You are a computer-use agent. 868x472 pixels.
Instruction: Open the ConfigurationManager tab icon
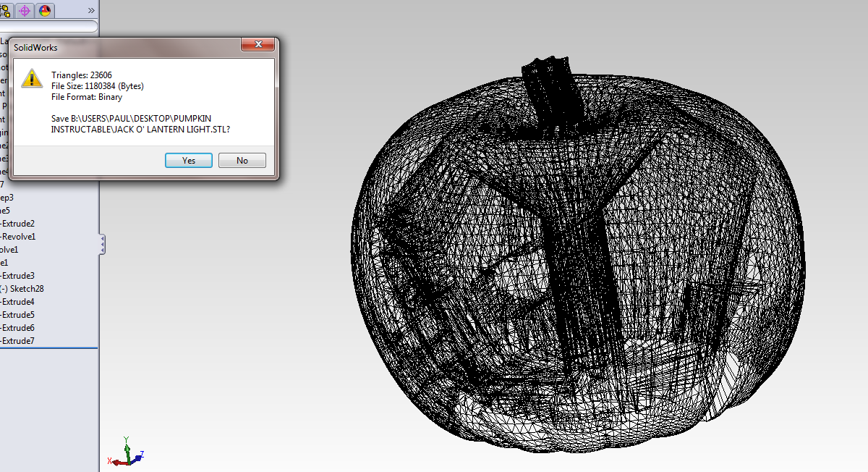pyautogui.click(x=6, y=10)
